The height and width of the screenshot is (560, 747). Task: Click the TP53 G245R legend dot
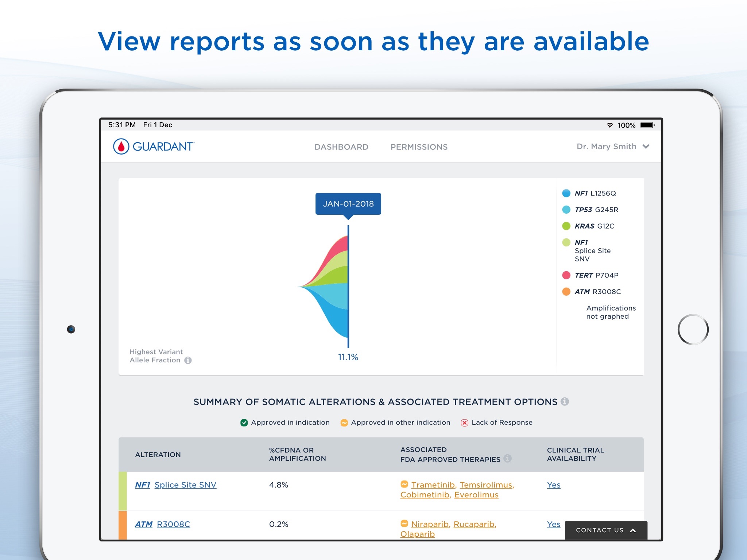566,210
